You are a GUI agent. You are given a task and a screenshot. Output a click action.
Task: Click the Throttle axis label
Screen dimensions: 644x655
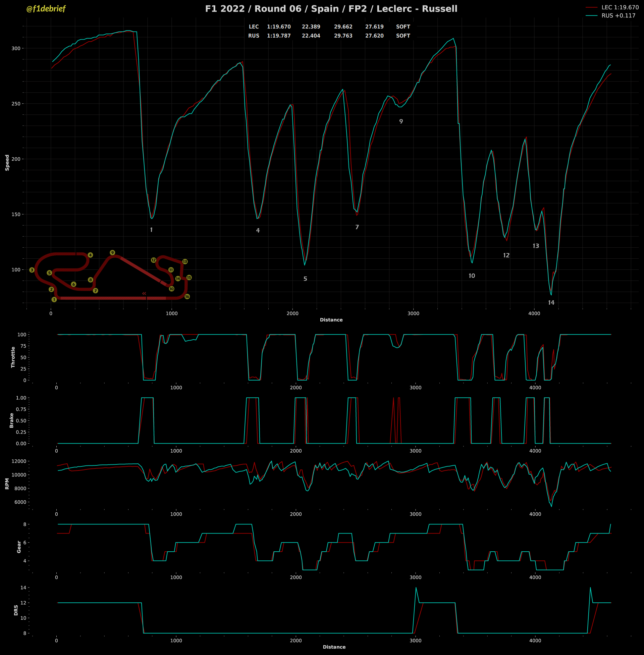coord(13,357)
